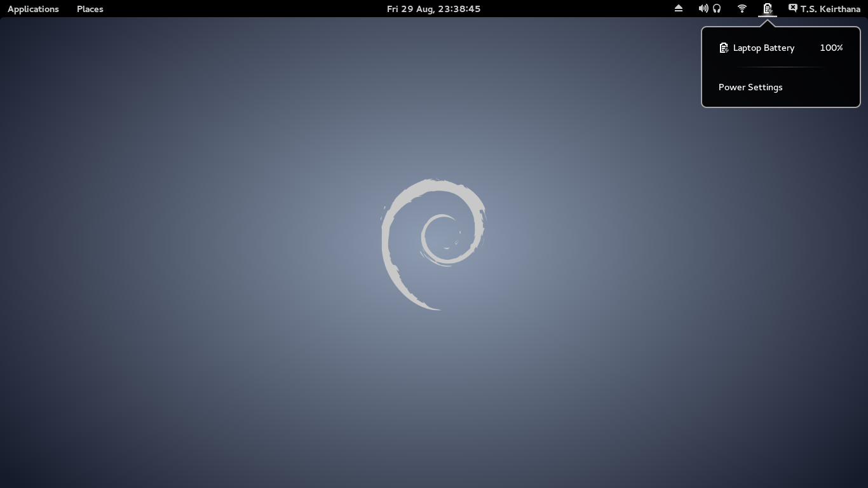Open the T.S. Keirthana user menu
Screen dimensions: 868x488
pos(830,9)
